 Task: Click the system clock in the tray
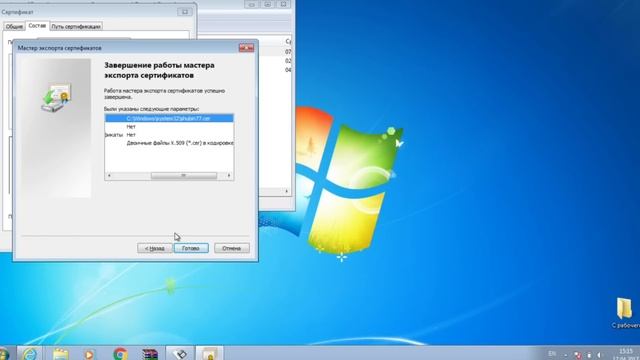625,354
